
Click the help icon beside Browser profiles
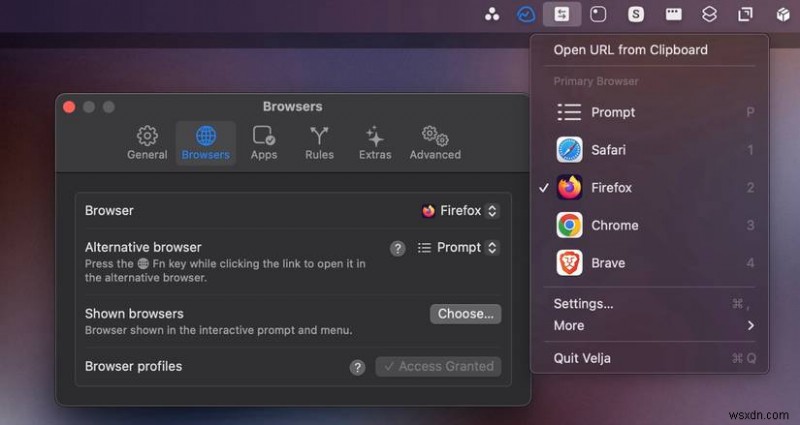pyautogui.click(x=357, y=367)
